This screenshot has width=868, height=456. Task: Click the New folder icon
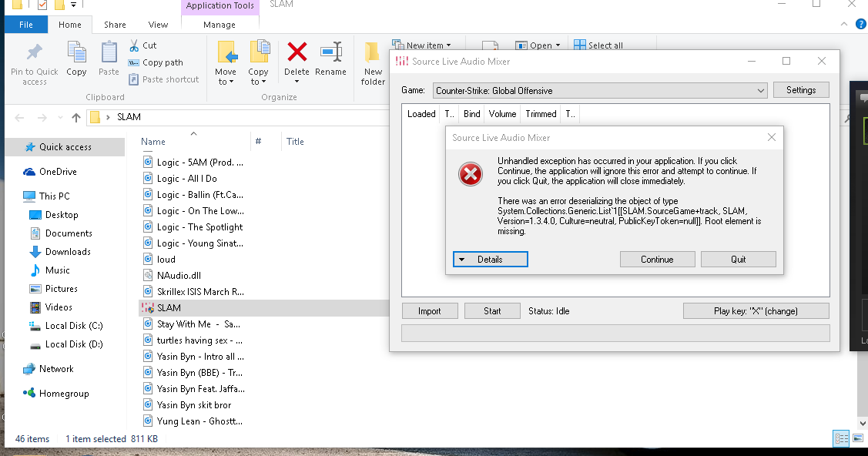click(x=372, y=52)
